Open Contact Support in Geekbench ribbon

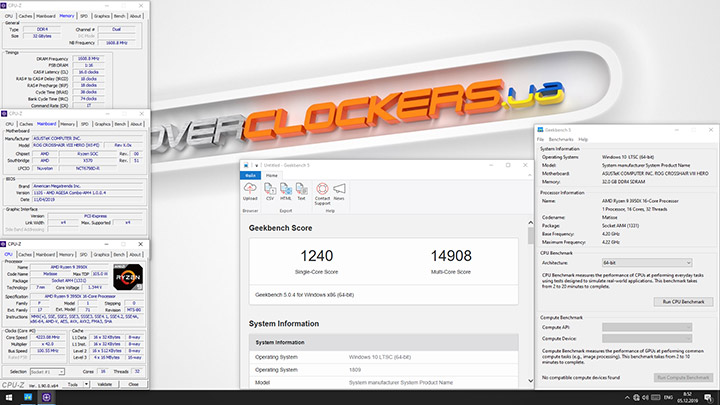(x=322, y=194)
